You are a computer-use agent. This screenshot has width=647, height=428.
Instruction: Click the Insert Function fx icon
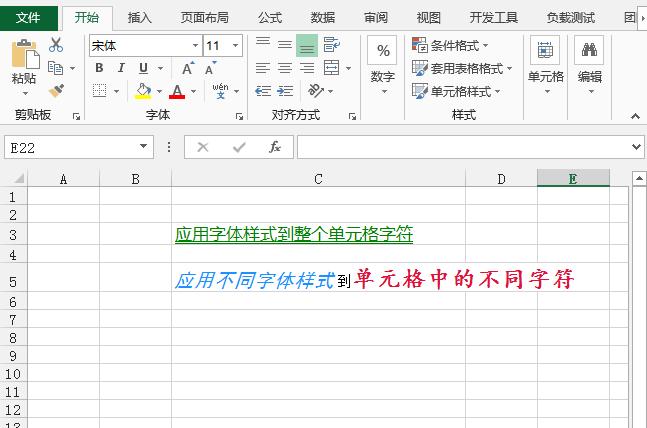[275, 147]
